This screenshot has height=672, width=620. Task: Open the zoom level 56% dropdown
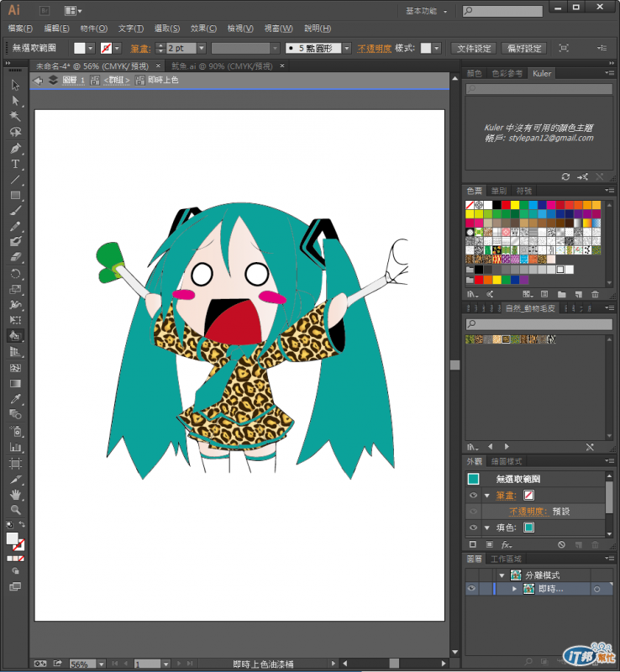pyautogui.click(x=101, y=664)
